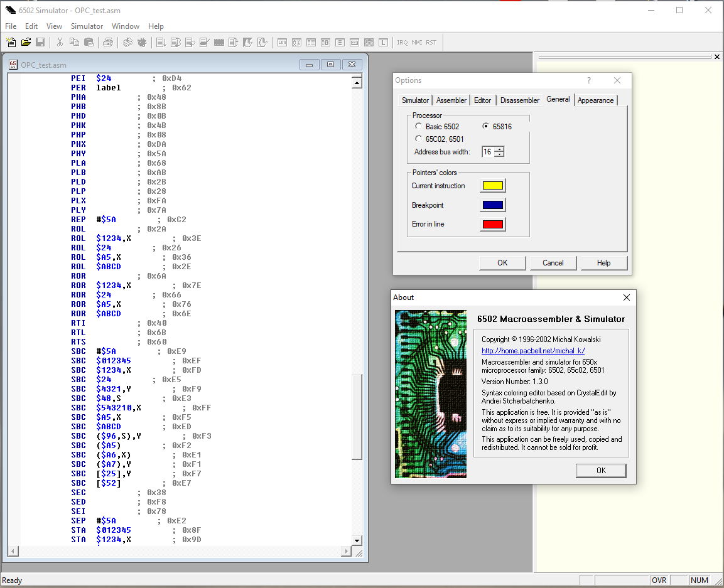
Task: Click the Print toolbar icon
Action: (108, 43)
